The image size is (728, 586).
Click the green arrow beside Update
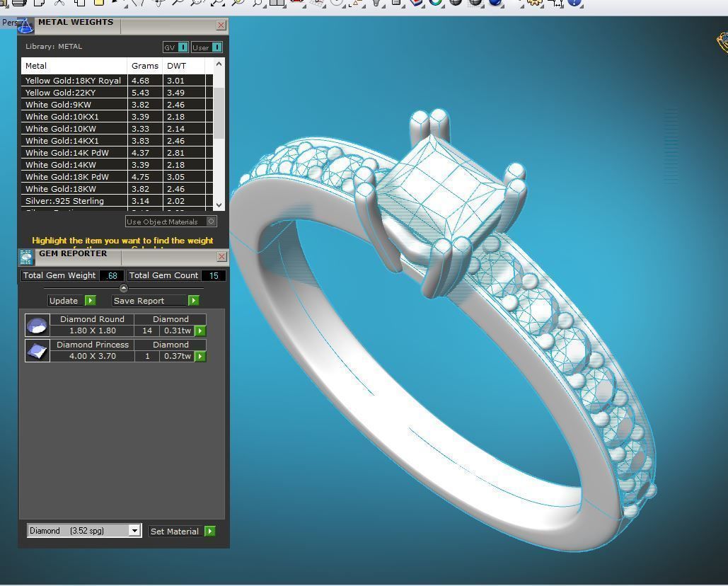pos(91,300)
